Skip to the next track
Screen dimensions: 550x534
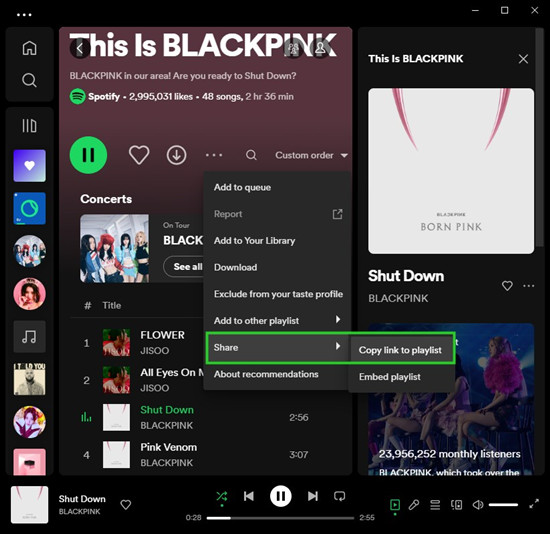(x=313, y=496)
